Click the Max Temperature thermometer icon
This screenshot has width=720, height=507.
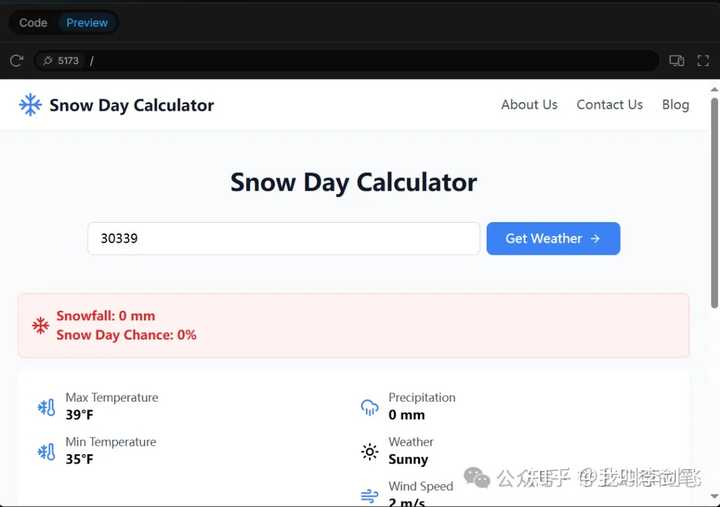46,407
